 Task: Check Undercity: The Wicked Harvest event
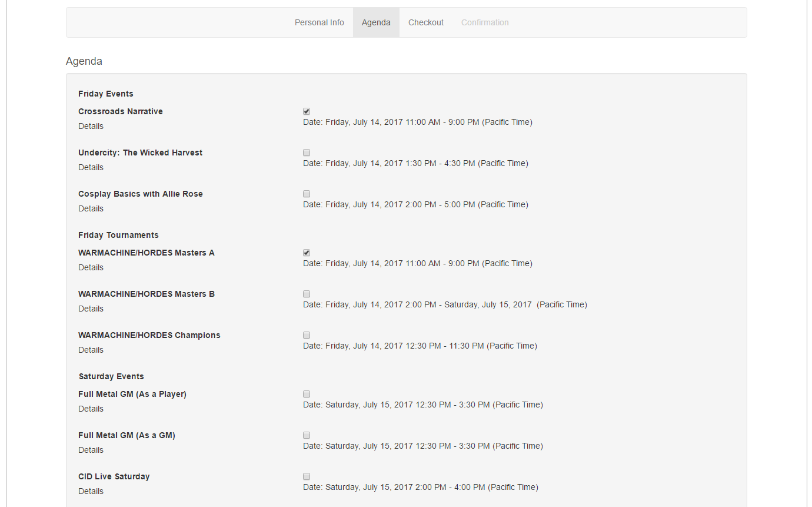click(x=307, y=153)
